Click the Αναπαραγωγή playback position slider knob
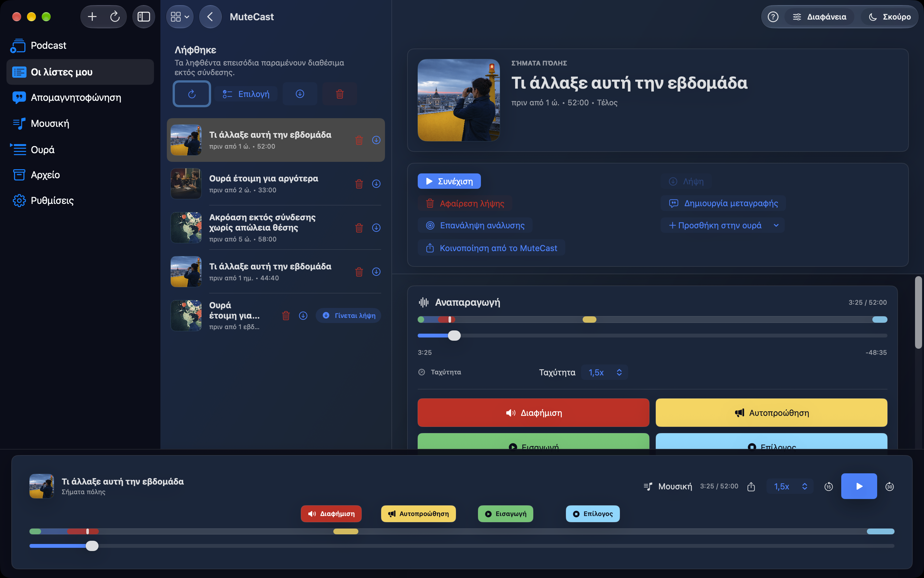924x578 pixels. click(x=454, y=336)
